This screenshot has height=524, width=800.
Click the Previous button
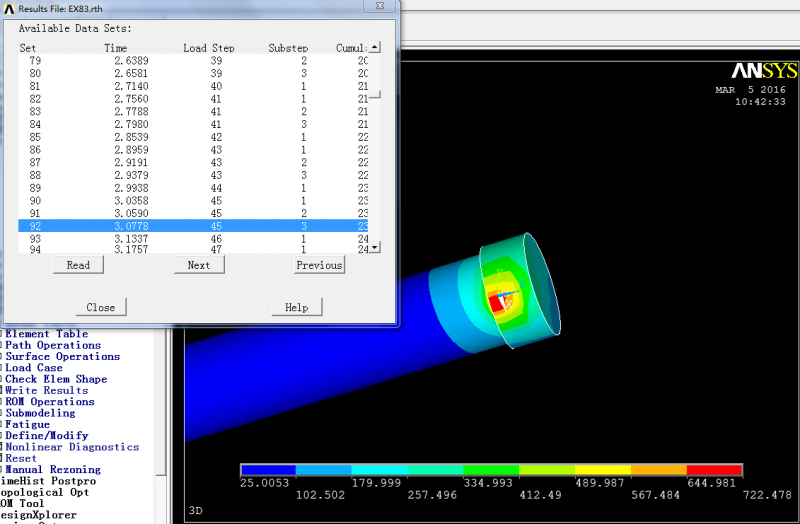click(319, 265)
